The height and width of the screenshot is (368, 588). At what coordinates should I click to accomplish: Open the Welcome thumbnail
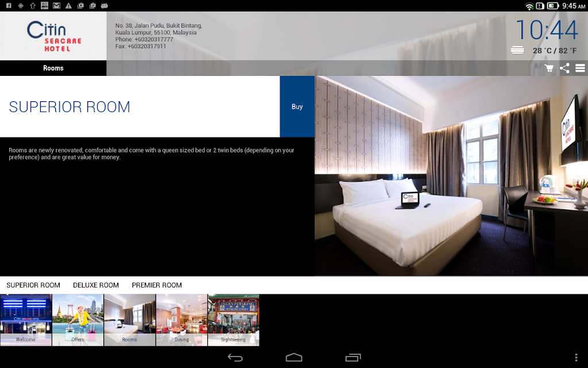click(26, 320)
